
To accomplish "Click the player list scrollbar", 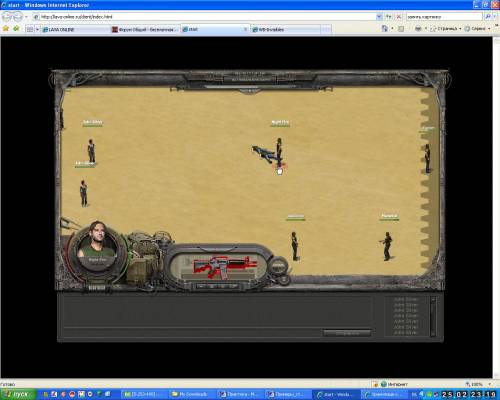I will (x=433, y=316).
